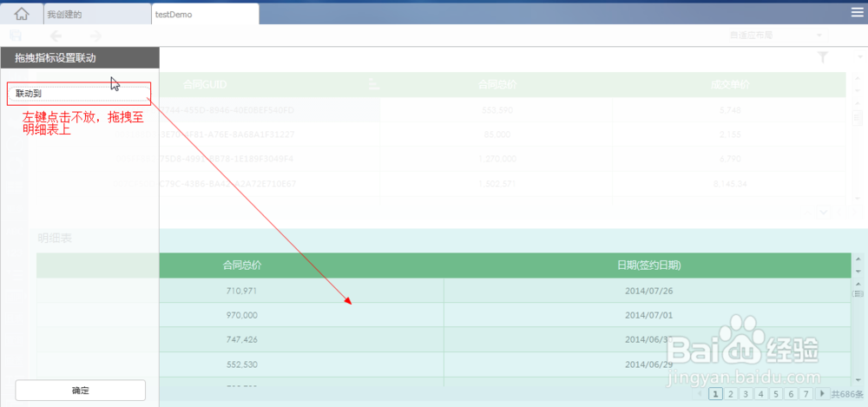The height and width of the screenshot is (407, 868).
Task: Go to previous page arrow in detail table
Action: (x=699, y=394)
